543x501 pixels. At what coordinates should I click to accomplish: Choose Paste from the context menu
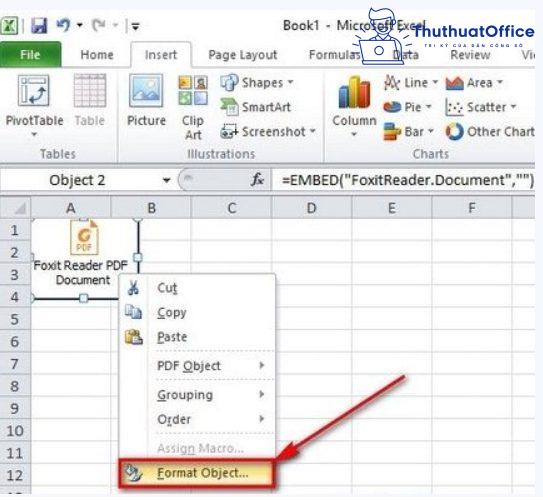[x=197, y=337]
